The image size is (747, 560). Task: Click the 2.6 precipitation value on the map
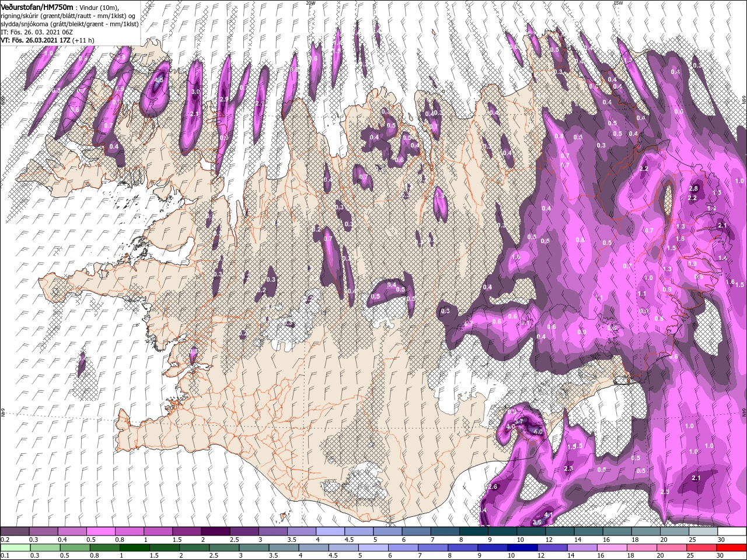pos(493,487)
